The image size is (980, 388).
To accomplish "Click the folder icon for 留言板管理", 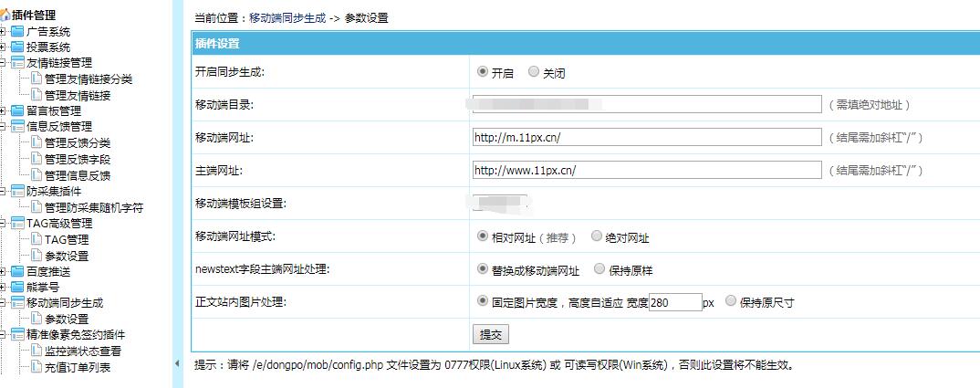I will 17,110.
